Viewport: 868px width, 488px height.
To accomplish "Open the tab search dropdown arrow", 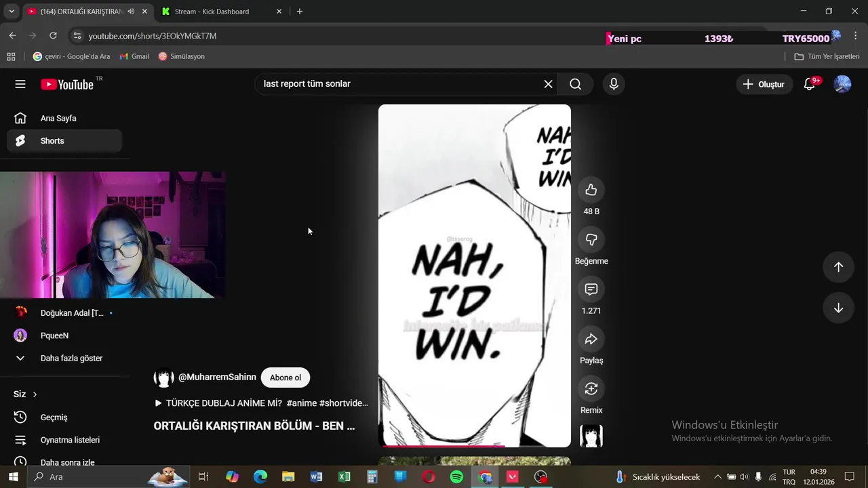I will pos(12,12).
